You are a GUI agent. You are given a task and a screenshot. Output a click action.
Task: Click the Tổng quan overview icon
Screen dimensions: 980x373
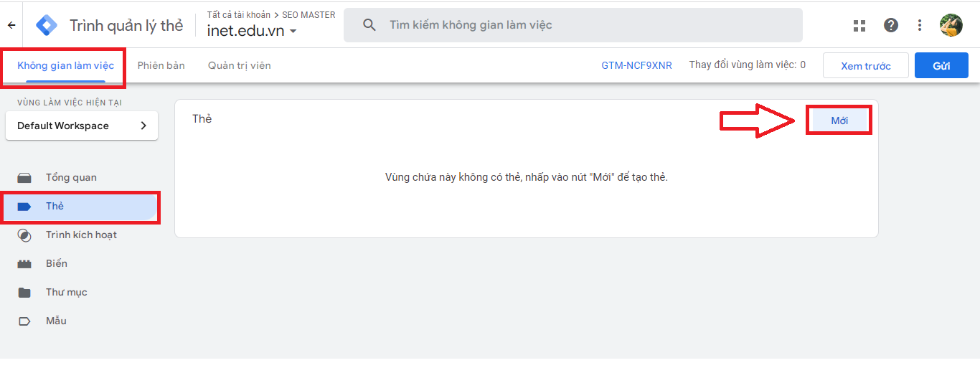click(24, 177)
